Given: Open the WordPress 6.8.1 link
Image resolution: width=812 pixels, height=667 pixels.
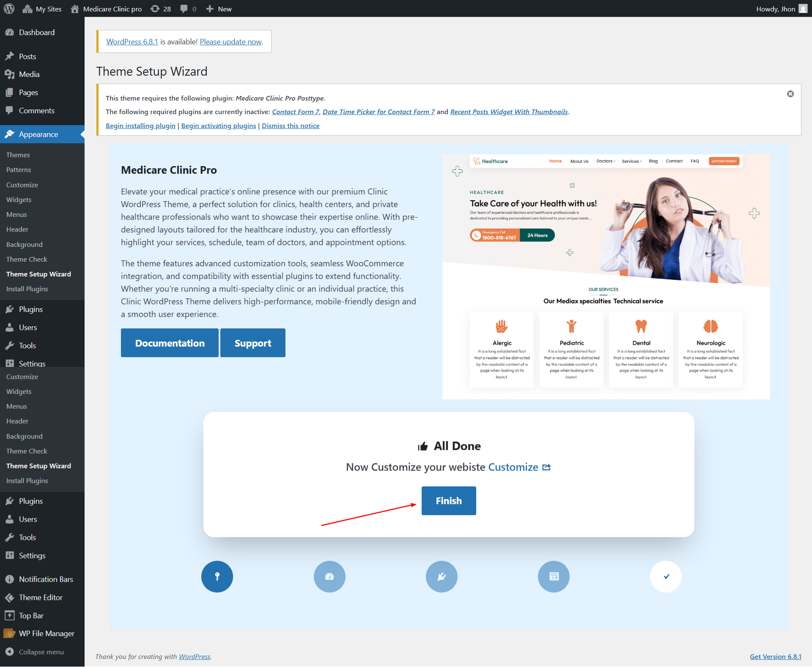Looking at the screenshot, I should (132, 42).
